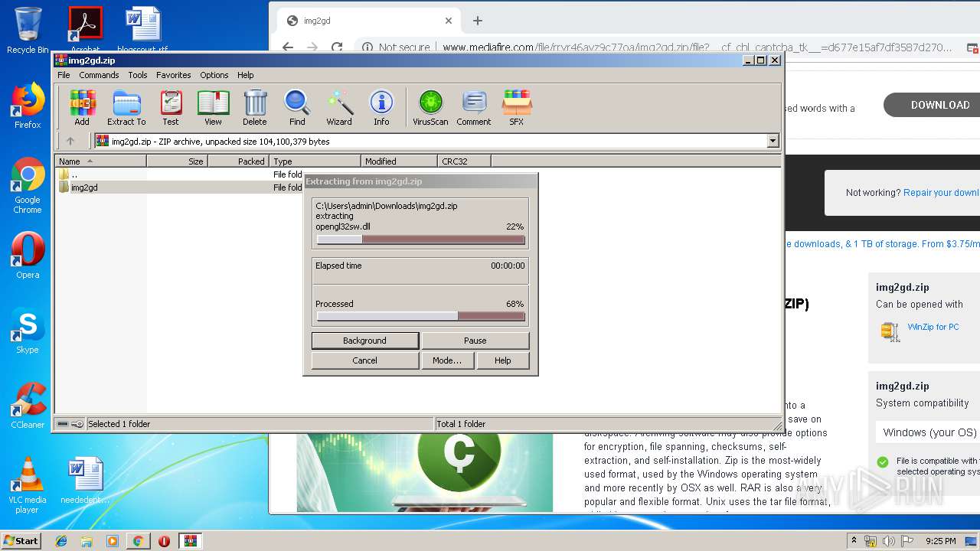
Task: Open Google Chrome desktop shortcut
Action: [x=28, y=185]
